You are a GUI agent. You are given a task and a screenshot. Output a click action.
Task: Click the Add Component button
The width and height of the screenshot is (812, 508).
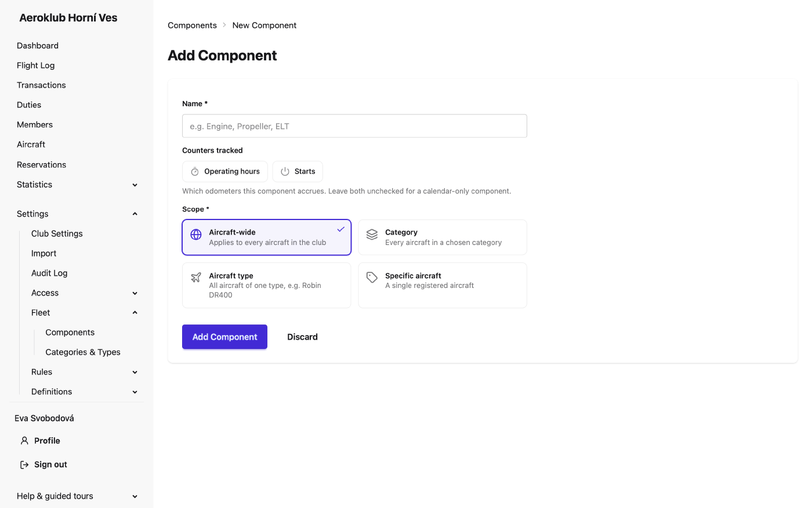224,337
